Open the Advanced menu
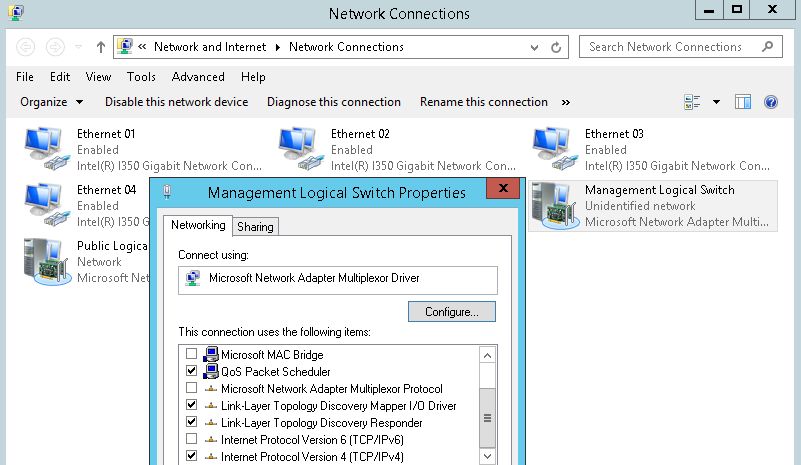The image size is (801, 465). [198, 77]
